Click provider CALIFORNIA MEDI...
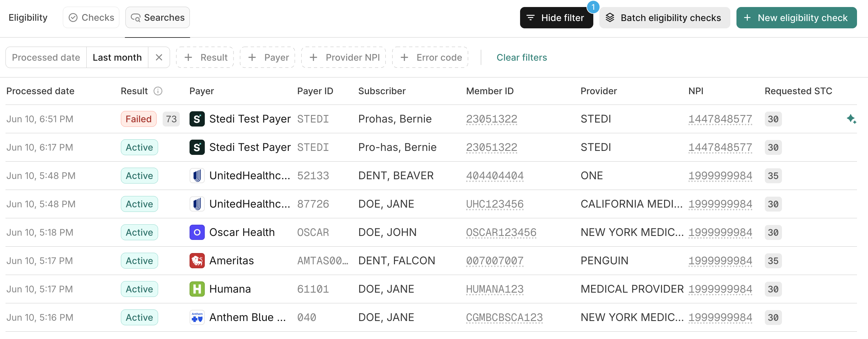This screenshot has height=339, width=868. click(x=631, y=204)
